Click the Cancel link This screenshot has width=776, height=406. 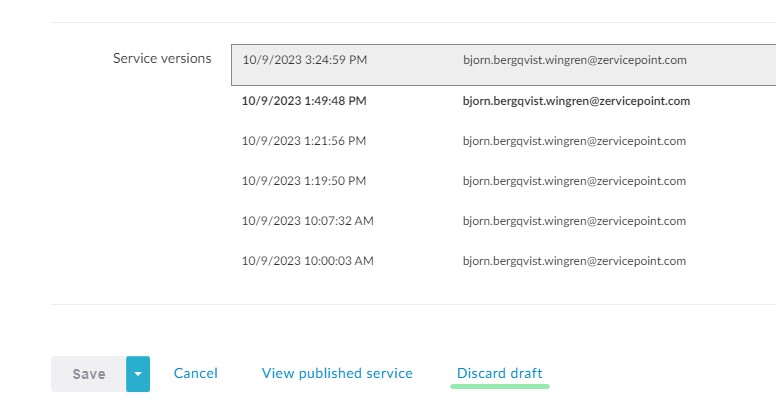point(196,373)
